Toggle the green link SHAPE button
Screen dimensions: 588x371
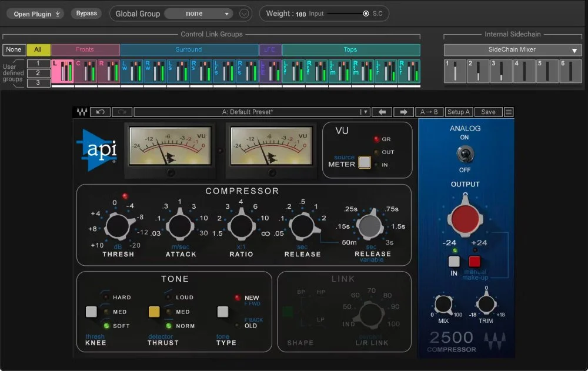(288, 312)
